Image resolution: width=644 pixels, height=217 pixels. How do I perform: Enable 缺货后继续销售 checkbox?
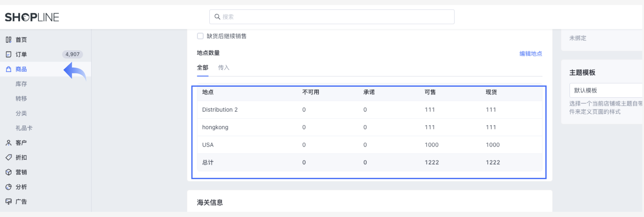tap(200, 36)
